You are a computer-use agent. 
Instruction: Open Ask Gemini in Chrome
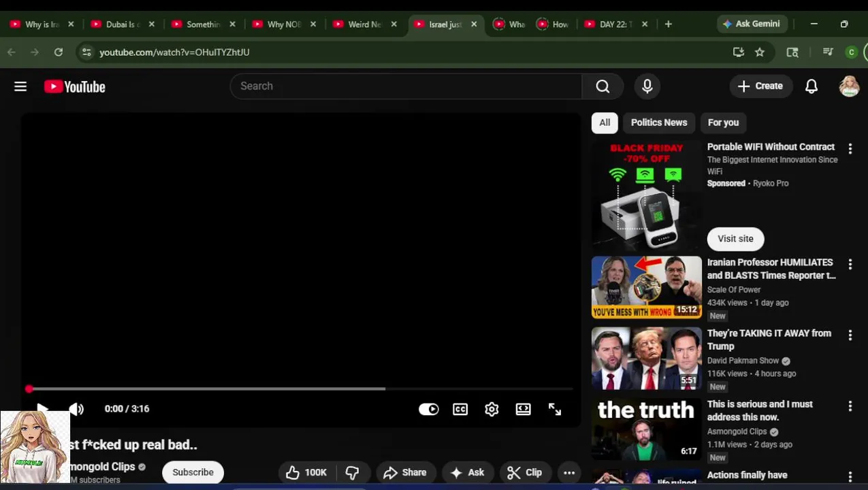point(752,24)
